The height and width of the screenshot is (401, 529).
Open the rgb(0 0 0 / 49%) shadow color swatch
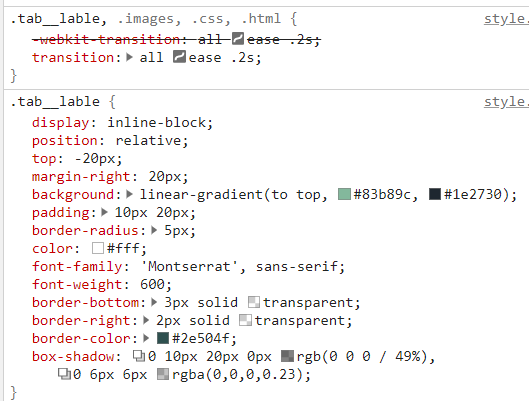287,356
